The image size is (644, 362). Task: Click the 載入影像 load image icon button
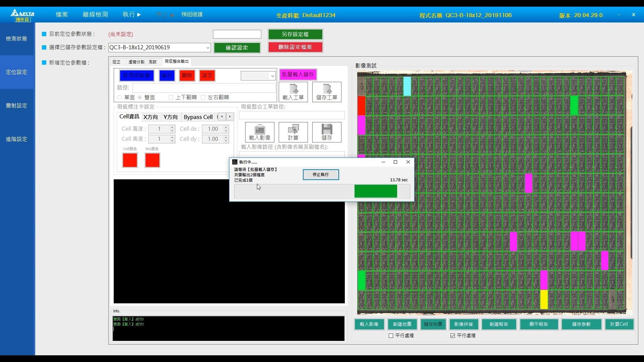point(260,132)
